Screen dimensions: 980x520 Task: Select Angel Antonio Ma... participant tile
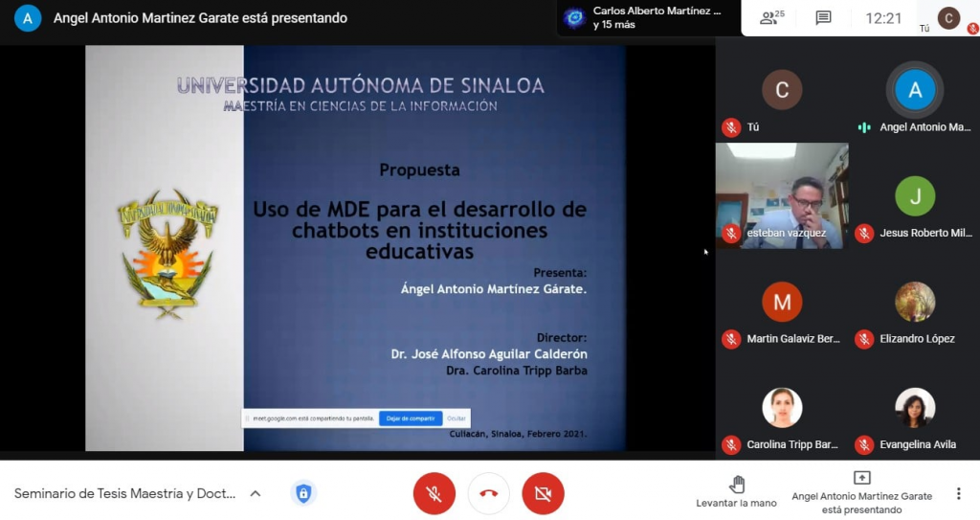[x=915, y=89]
